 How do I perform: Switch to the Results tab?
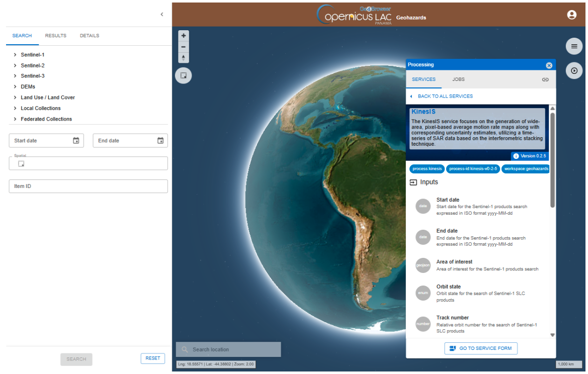point(55,36)
